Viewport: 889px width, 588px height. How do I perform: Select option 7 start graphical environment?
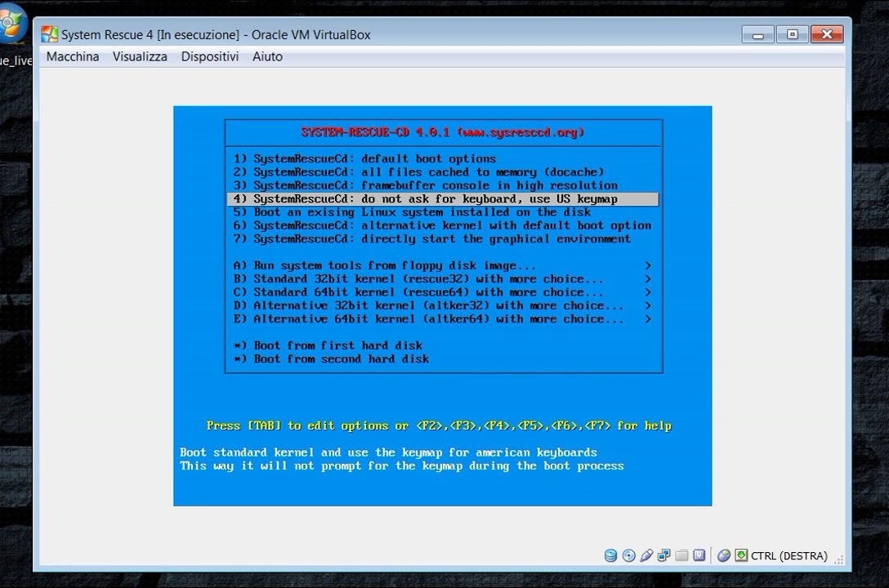pos(443,239)
